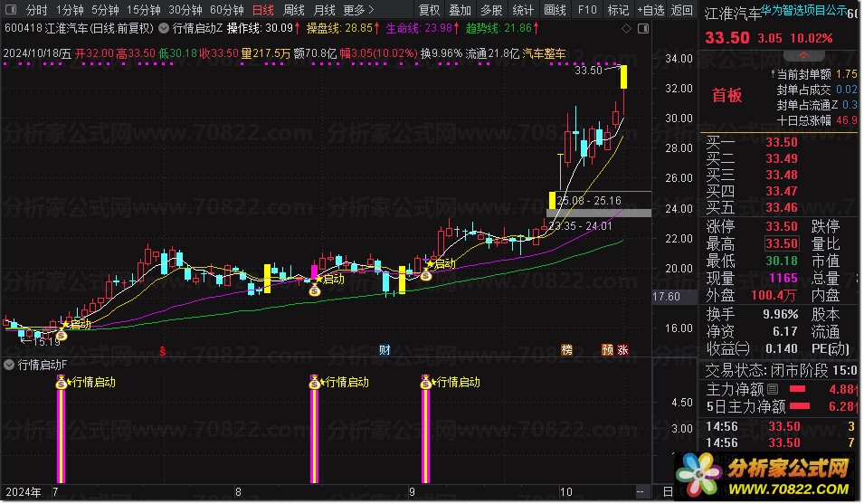Click 买一 price 33.50
864x504 pixels.
(782, 142)
